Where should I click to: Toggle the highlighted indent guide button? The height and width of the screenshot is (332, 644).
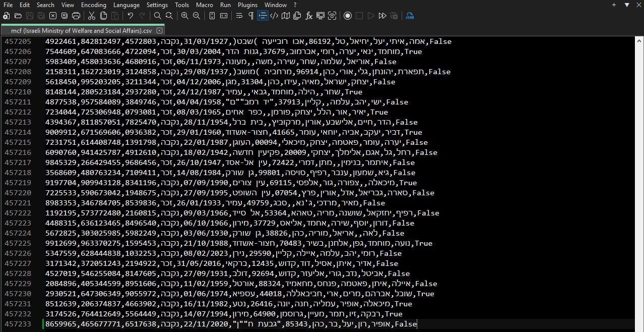(263, 16)
